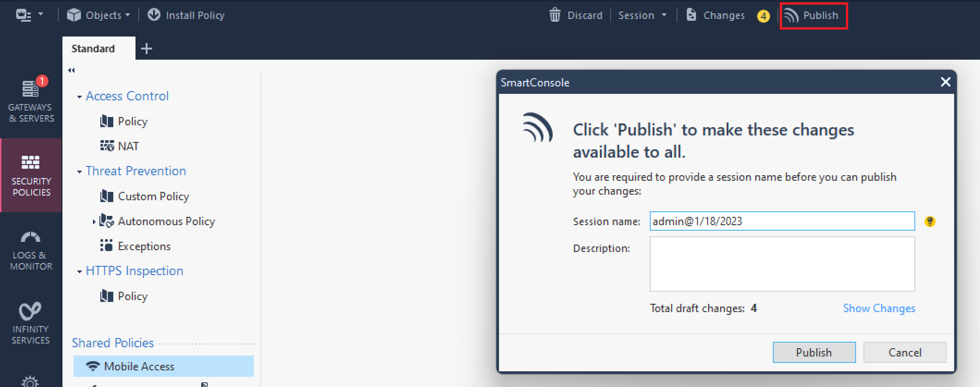
Task: Open Gateways & Servers view
Action: pyautogui.click(x=31, y=100)
